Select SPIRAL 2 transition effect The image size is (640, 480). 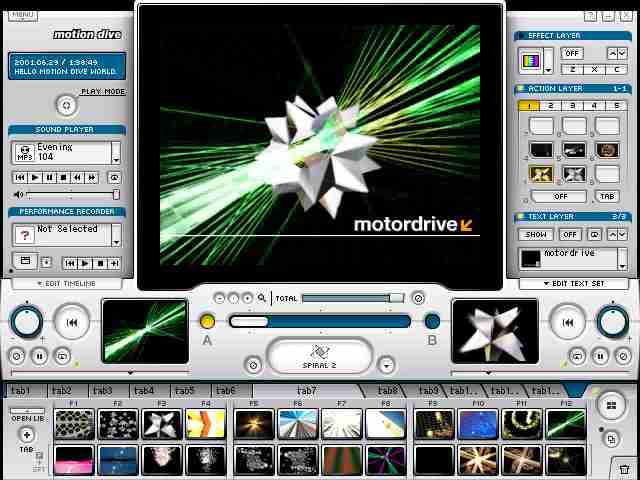tap(320, 356)
